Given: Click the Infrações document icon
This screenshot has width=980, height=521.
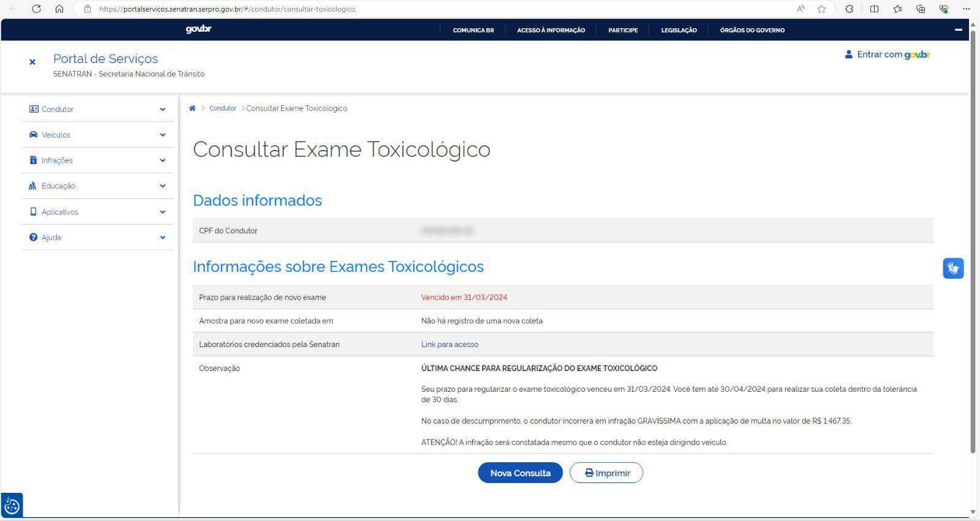Looking at the screenshot, I should (33, 160).
